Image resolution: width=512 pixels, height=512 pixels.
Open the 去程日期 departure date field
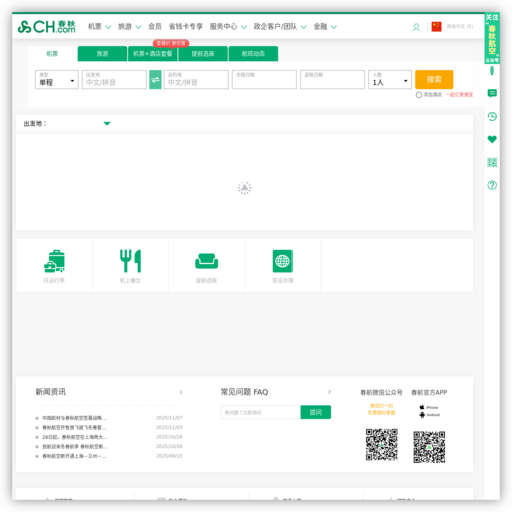coord(264,80)
